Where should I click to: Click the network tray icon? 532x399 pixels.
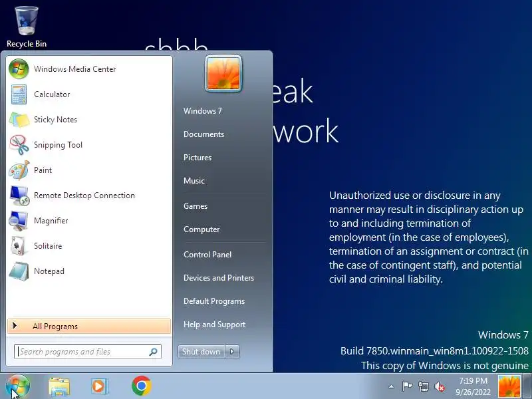[424, 386]
